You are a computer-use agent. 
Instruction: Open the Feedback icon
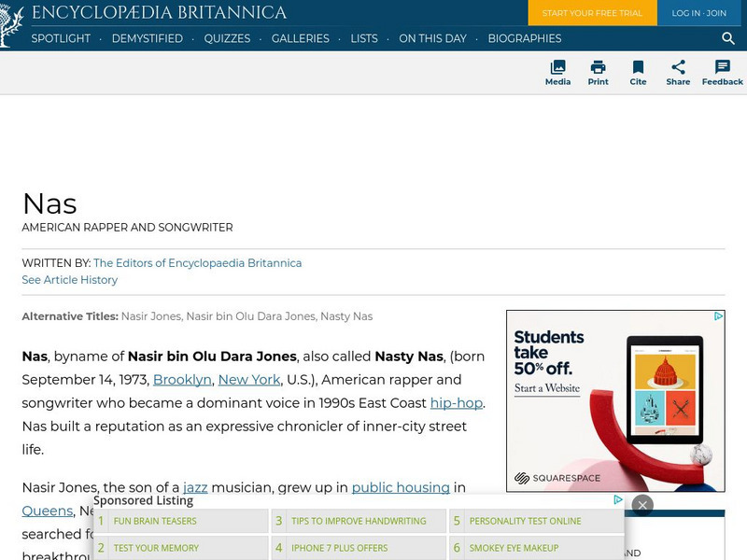(x=721, y=73)
